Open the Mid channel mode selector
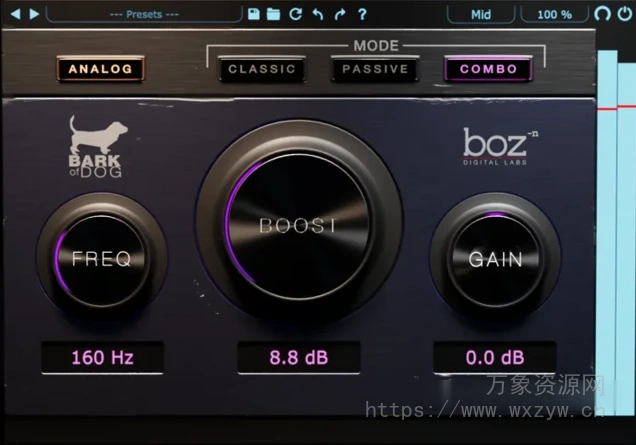 click(481, 15)
